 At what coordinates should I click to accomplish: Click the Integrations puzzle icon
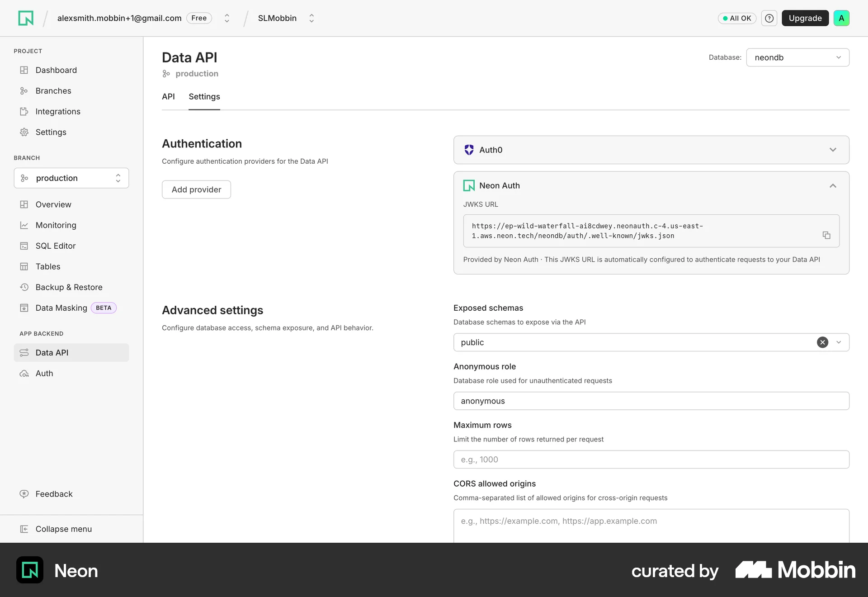tap(24, 111)
